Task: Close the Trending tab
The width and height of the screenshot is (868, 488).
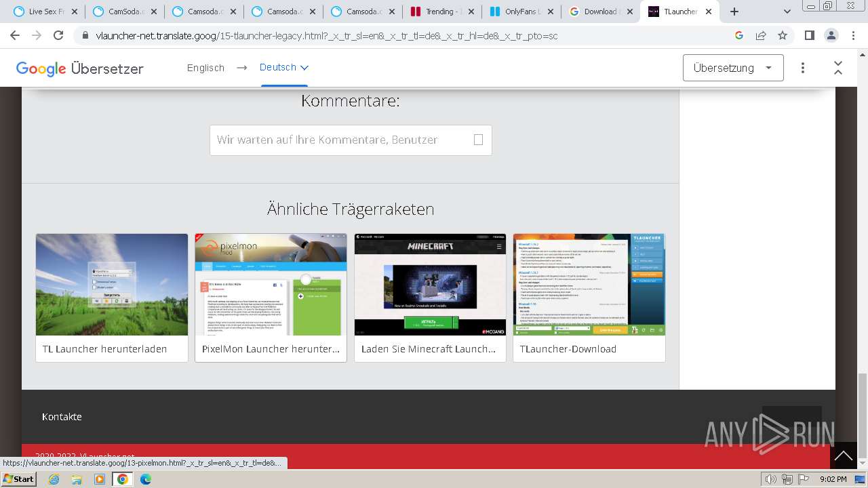Action: [471, 12]
